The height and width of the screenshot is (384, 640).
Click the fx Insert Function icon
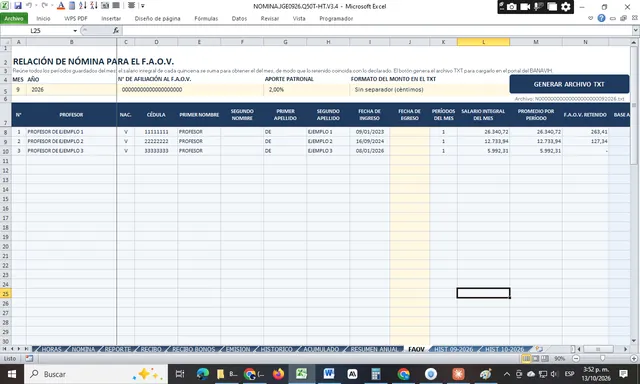tap(116, 31)
